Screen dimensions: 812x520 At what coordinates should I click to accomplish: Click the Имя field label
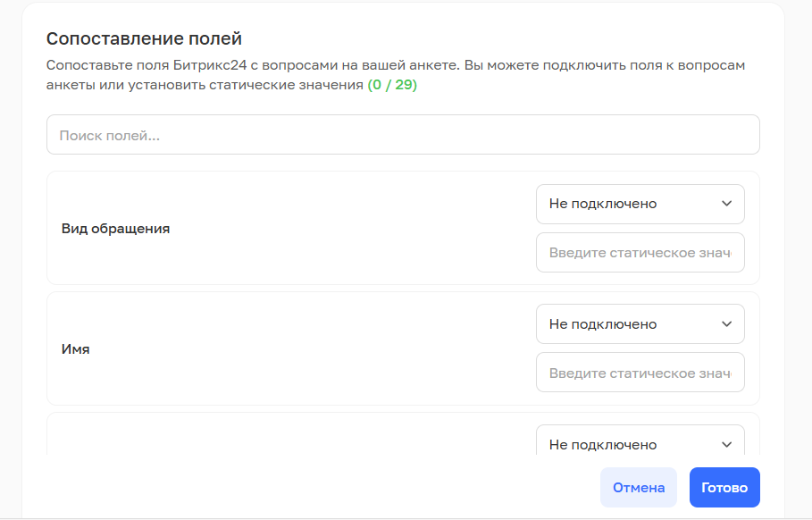[76, 349]
